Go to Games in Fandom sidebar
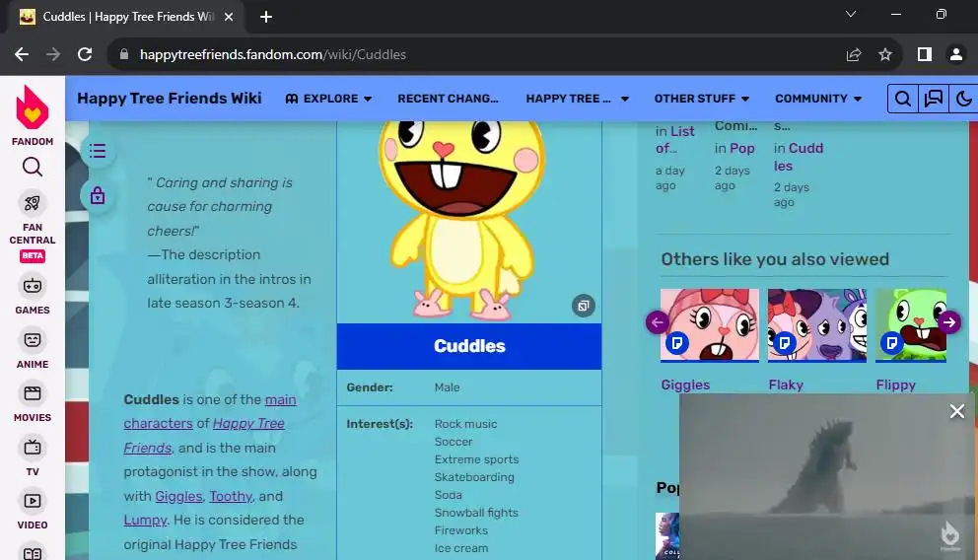The image size is (978, 560). click(33, 295)
